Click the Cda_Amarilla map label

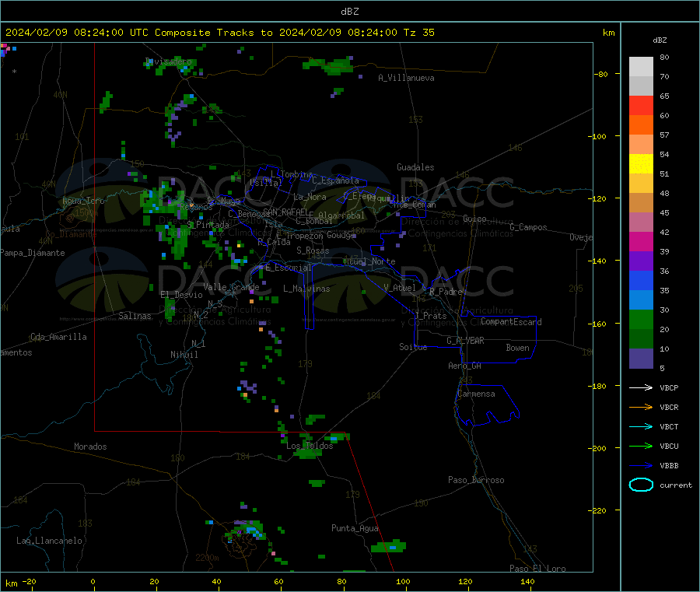tap(59, 337)
